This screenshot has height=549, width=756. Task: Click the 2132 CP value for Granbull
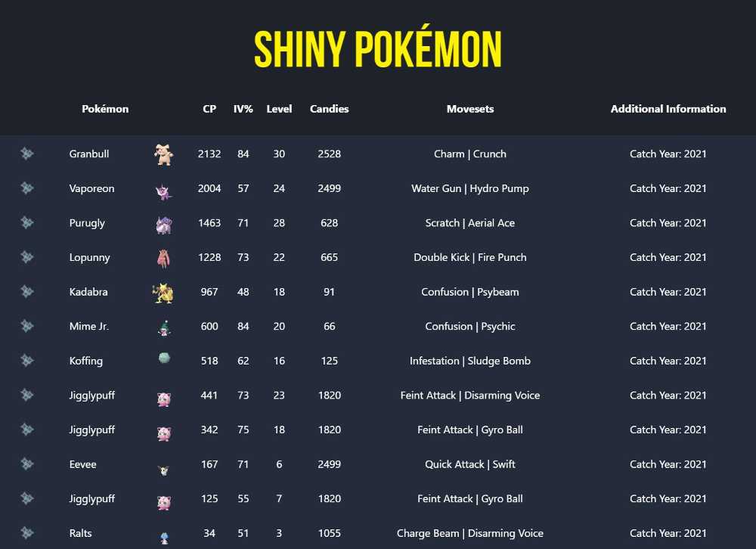pyautogui.click(x=209, y=154)
